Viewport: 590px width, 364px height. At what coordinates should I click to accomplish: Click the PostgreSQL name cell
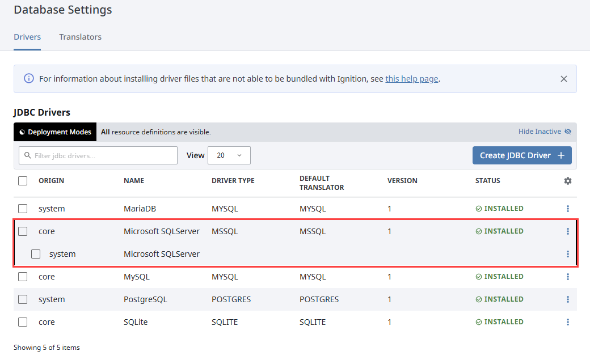(145, 299)
